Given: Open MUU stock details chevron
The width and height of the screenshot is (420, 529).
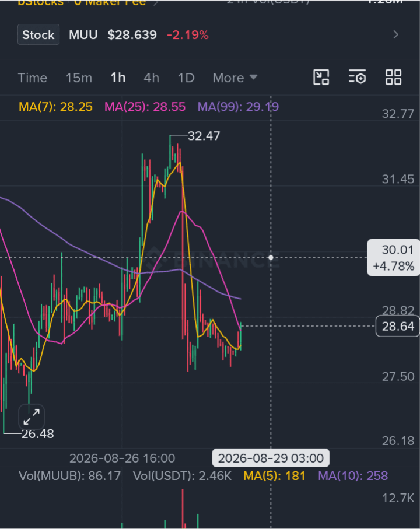Looking at the screenshot, I should coord(396,35).
